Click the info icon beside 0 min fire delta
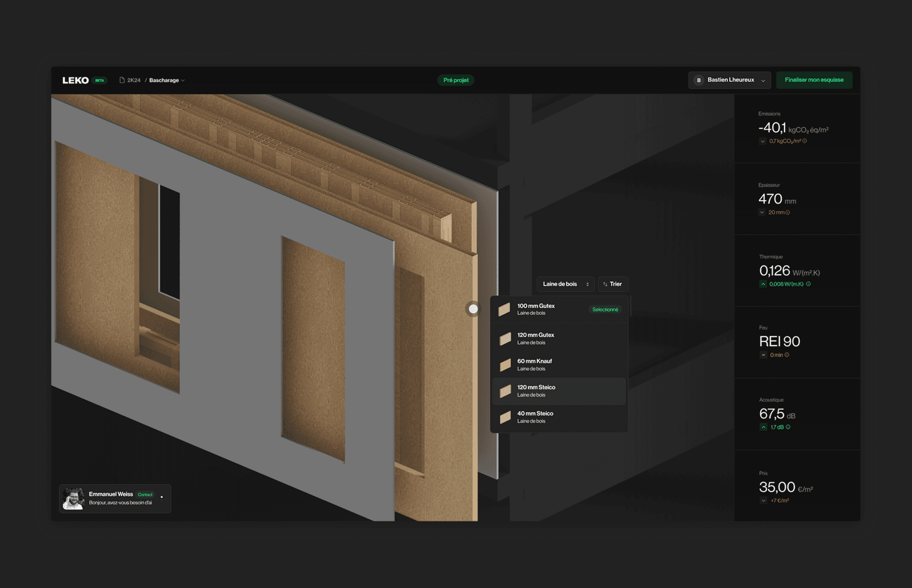Viewport: 912px width, 588px height. pyautogui.click(x=787, y=355)
